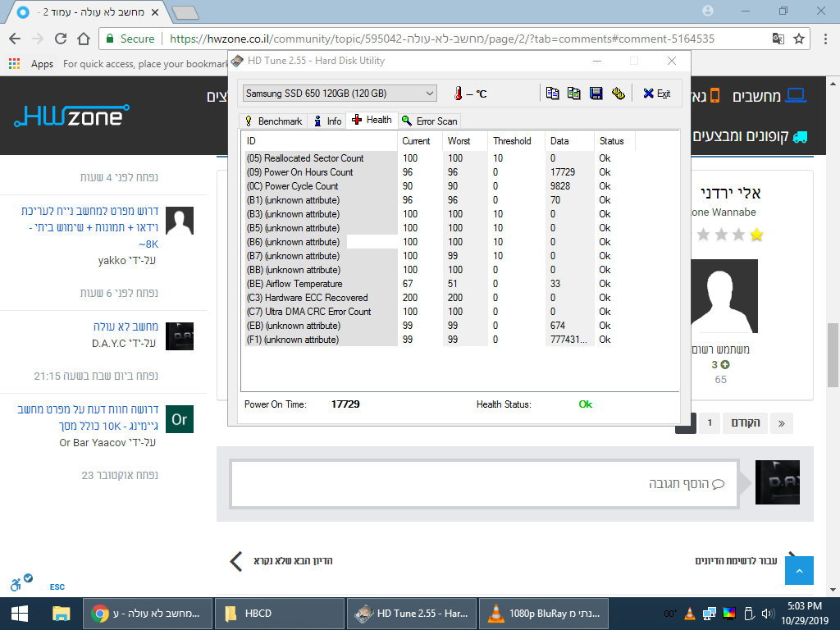Click the thermometer temperature icon
Image resolution: width=840 pixels, height=630 pixels.
click(458, 94)
